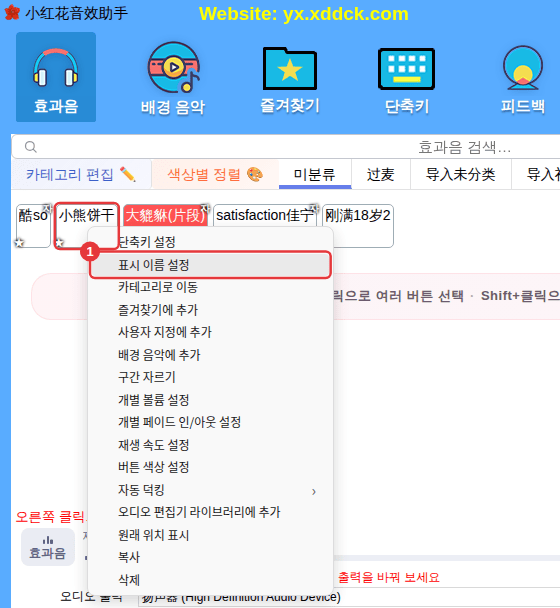Play the 酷so sound button
560x608 pixels.
pyautogui.click(x=33, y=226)
